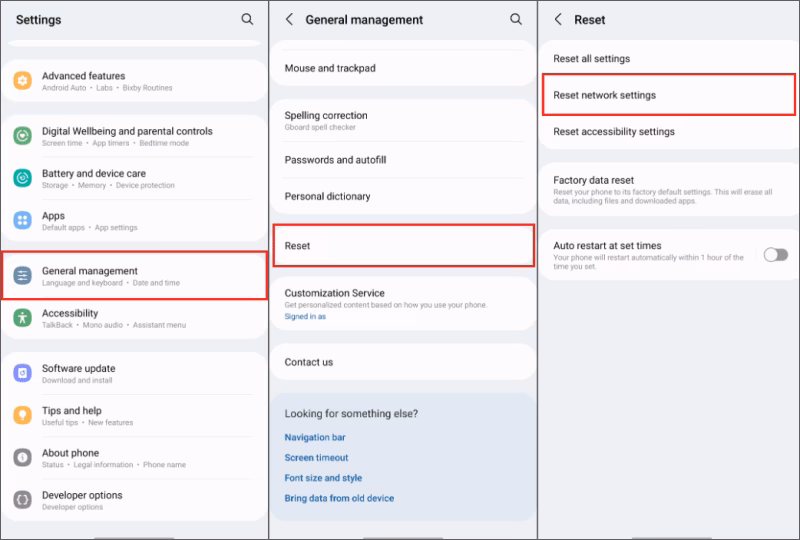800x540 pixels.
Task: Tap the Accessibility icon
Action: (x=23, y=318)
